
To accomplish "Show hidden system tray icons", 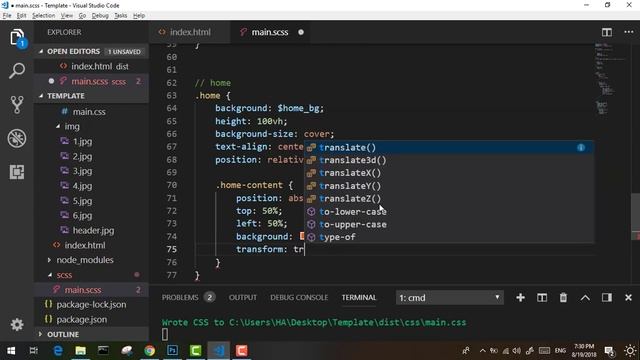I will (482, 351).
